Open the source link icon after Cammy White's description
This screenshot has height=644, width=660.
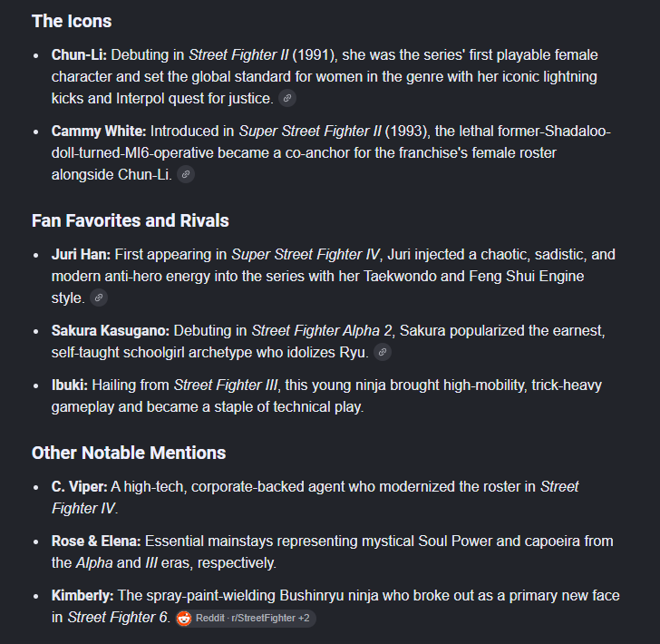coord(186,174)
